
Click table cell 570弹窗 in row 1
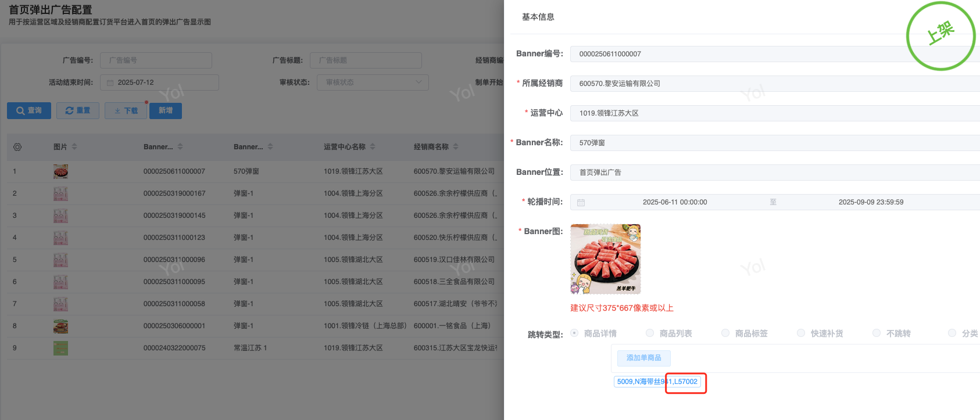click(x=246, y=171)
